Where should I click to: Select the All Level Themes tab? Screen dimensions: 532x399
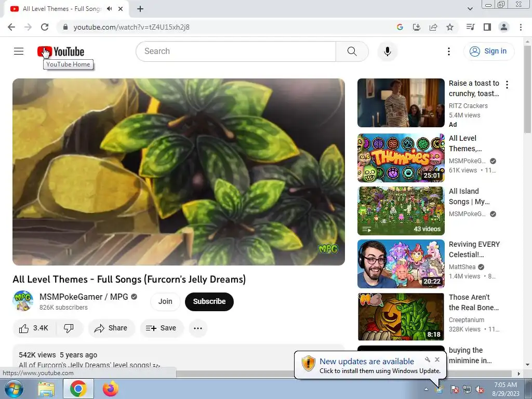62,9
